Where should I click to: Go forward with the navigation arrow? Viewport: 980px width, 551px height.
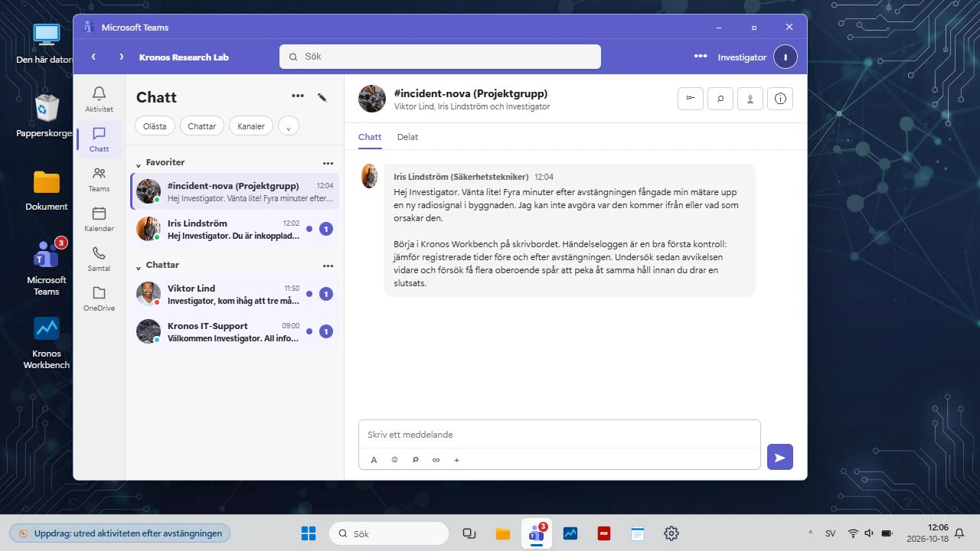121,57
